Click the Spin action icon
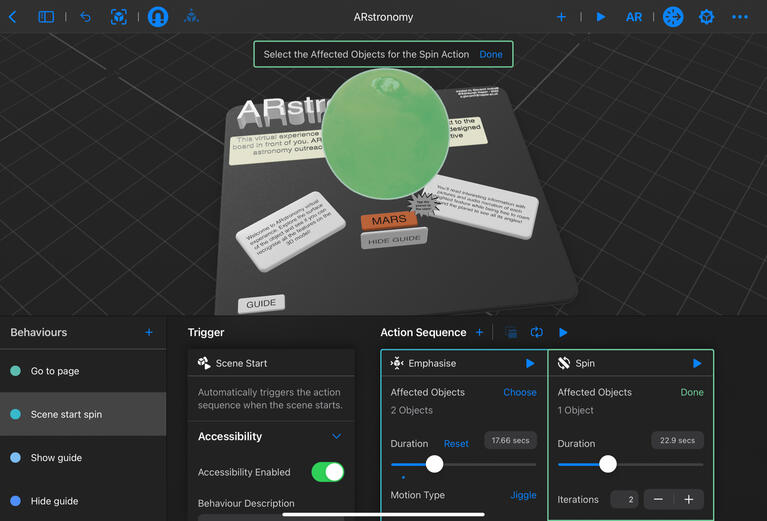This screenshot has height=521, width=767. tap(564, 363)
